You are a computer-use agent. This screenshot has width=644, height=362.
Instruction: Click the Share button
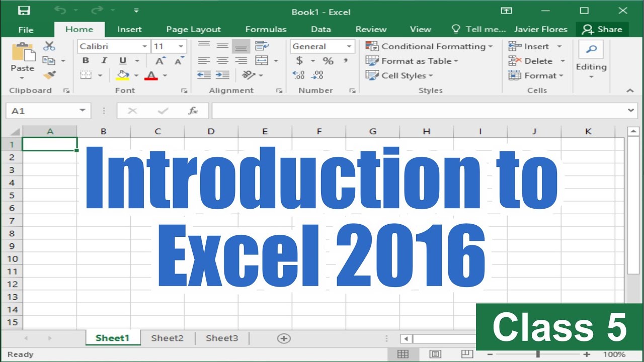pyautogui.click(x=602, y=29)
